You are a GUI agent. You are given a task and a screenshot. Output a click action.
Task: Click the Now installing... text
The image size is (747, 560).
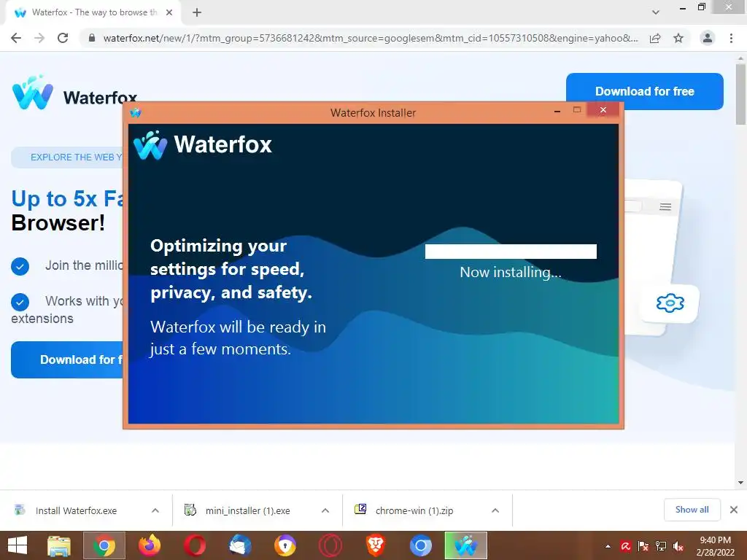[x=511, y=273]
